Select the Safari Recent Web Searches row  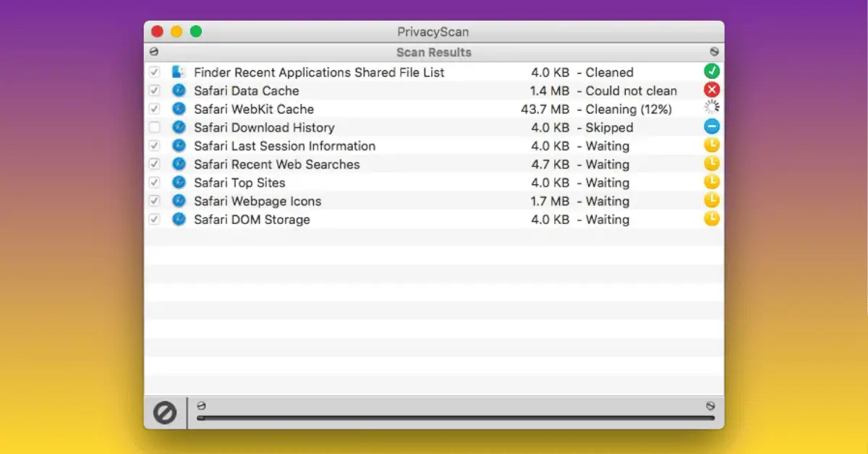tap(278, 164)
